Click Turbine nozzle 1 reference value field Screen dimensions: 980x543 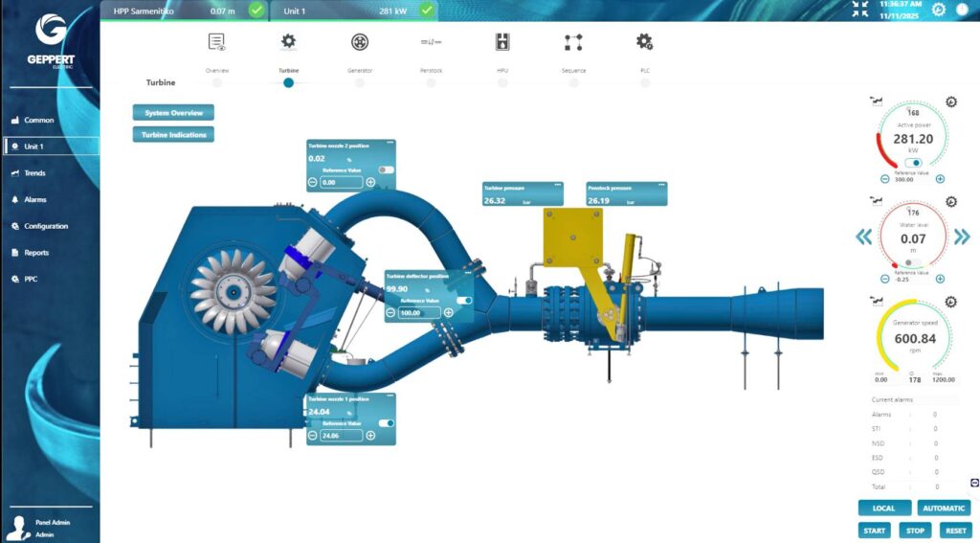click(342, 436)
